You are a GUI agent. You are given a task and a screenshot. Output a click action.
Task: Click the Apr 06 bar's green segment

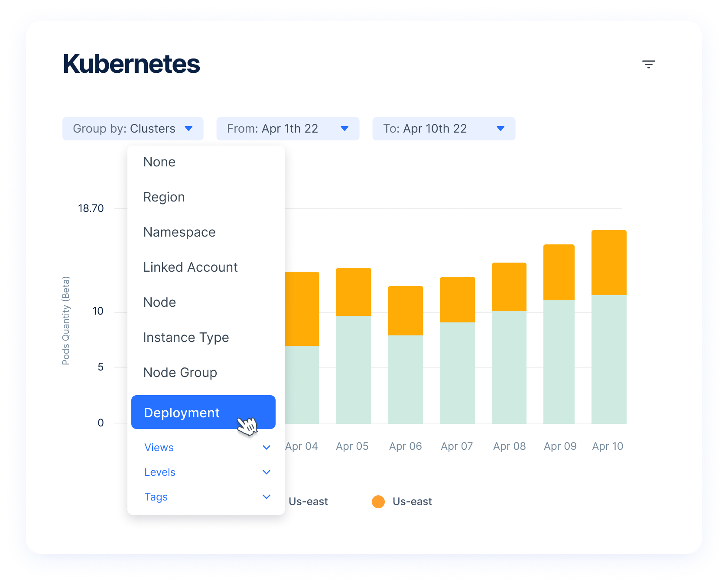pyautogui.click(x=406, y=380)
